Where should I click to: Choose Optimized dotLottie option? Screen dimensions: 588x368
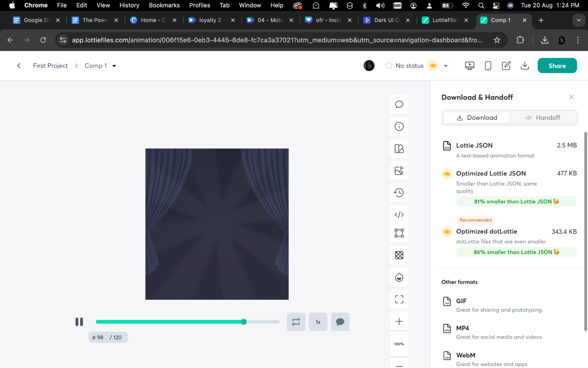click(x=509, y=237)
